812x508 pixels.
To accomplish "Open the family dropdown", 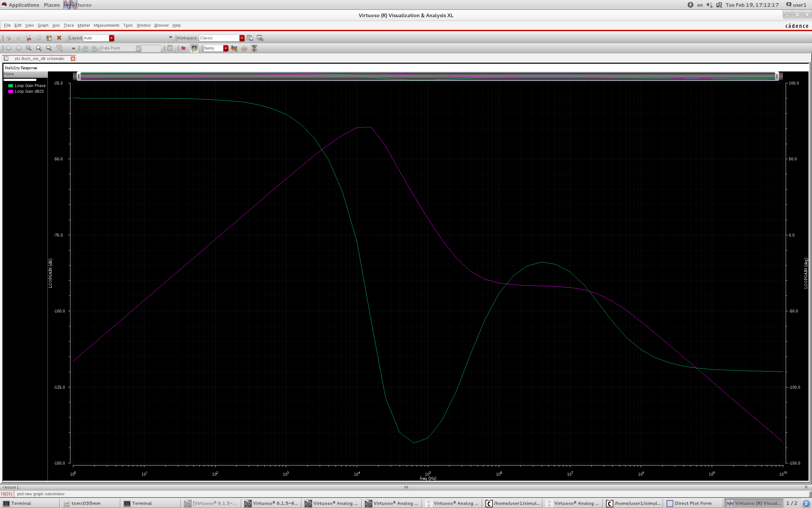I will [216, 48].
